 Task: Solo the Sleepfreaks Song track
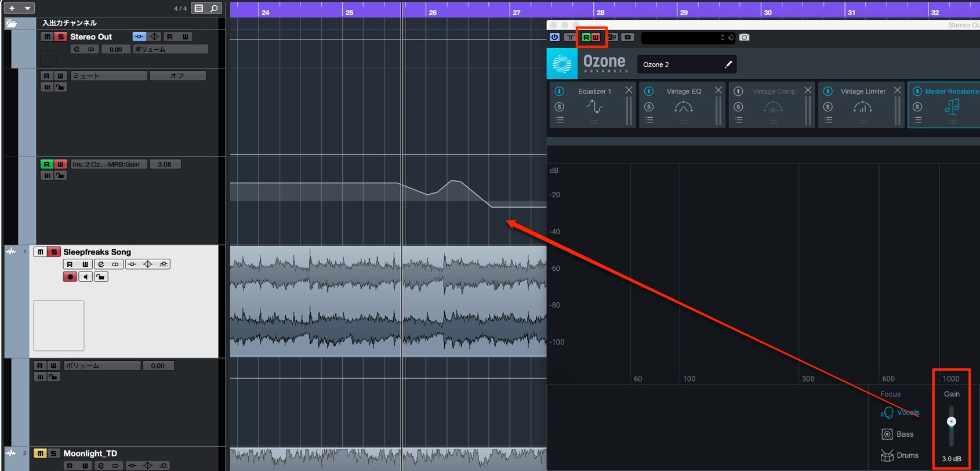pyautogui.click(x=53, y=252)
